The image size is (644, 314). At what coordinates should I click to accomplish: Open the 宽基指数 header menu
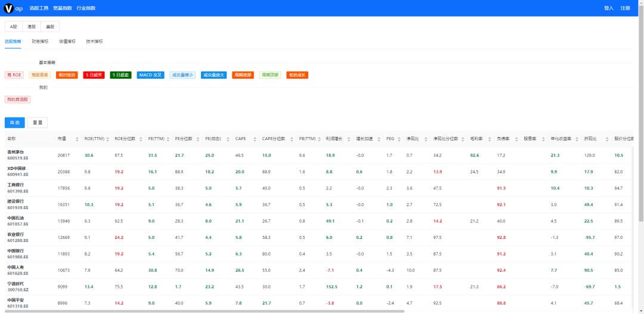63,8
